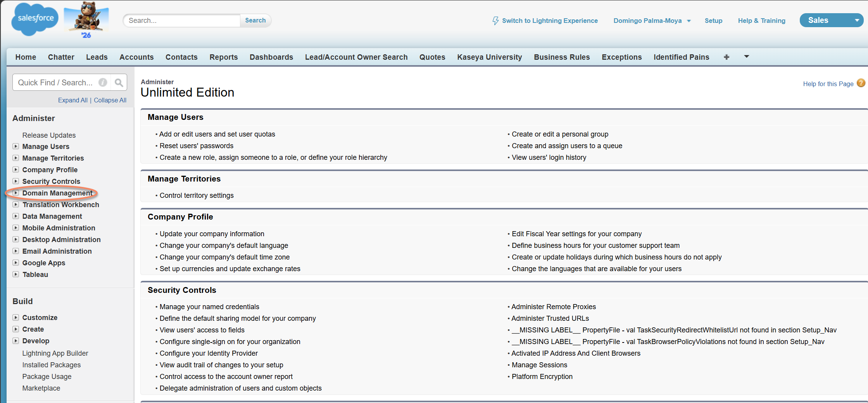The width and height of the screenshot is (868, 403).
Task: Open the Identified Pains tab
Action: point(682,57)
